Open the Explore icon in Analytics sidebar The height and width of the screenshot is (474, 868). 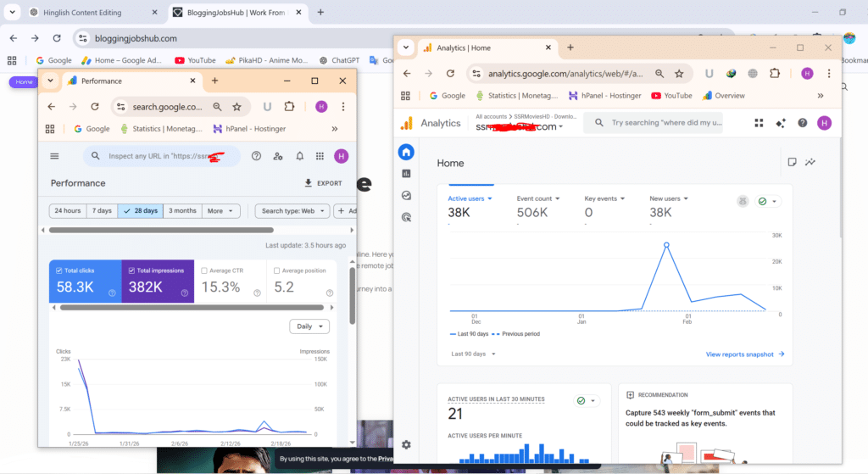point(406,195)
